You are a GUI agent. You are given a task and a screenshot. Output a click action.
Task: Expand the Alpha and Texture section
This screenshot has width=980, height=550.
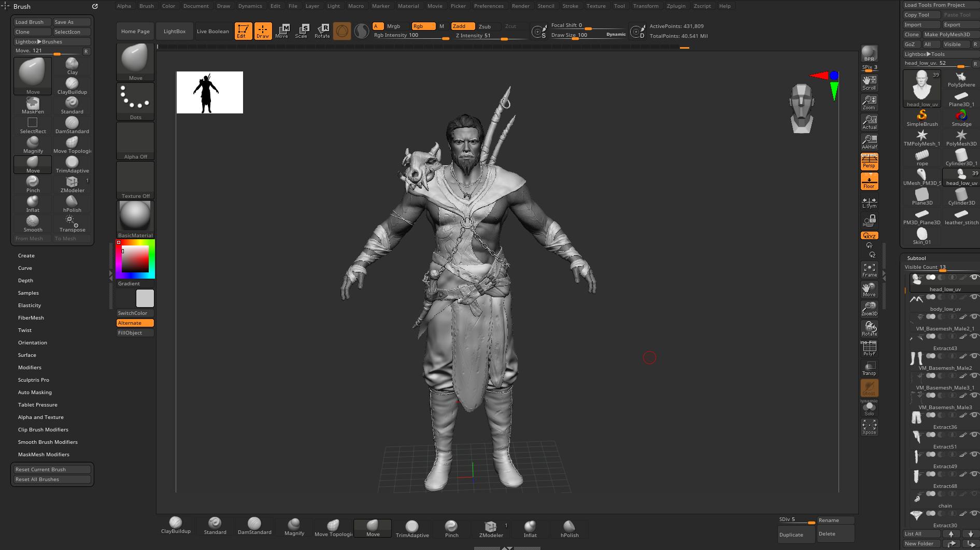[x=40, y=417]
